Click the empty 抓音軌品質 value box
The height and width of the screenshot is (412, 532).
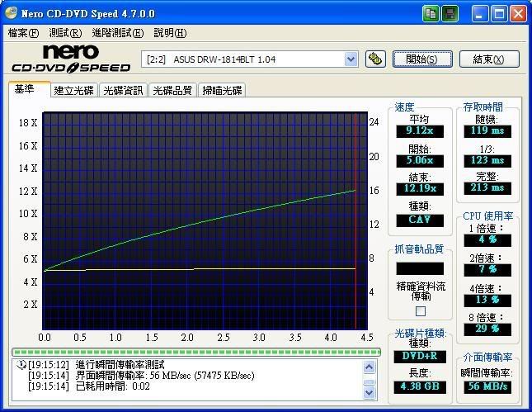[420, 268]
